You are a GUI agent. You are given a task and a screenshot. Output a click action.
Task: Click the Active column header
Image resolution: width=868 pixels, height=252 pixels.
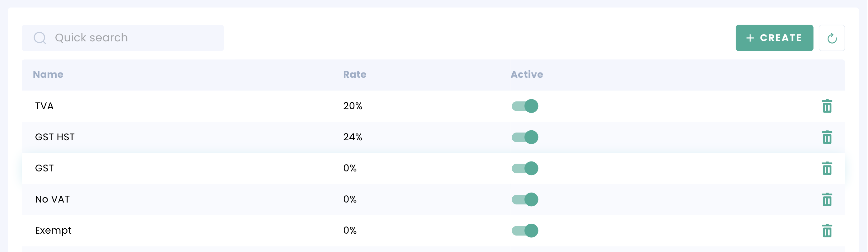point(526,75)
